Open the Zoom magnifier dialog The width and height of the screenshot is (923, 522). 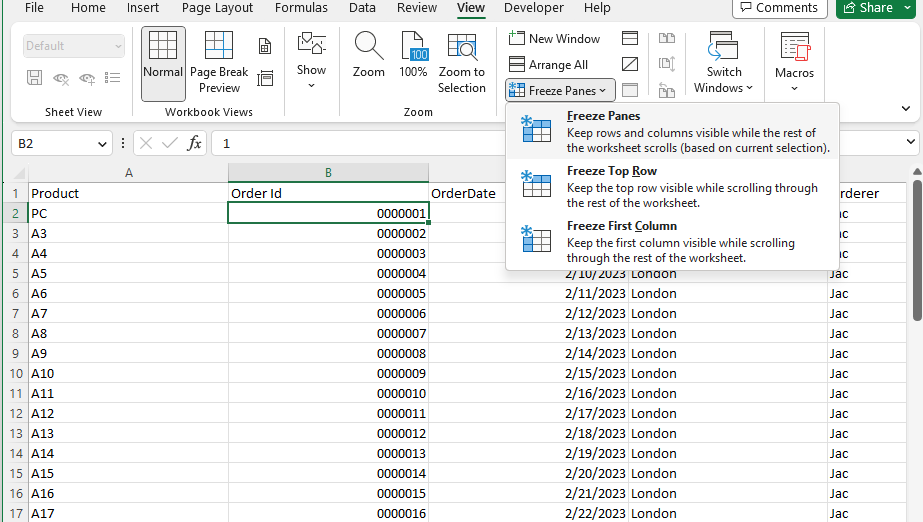click(368, 56)
